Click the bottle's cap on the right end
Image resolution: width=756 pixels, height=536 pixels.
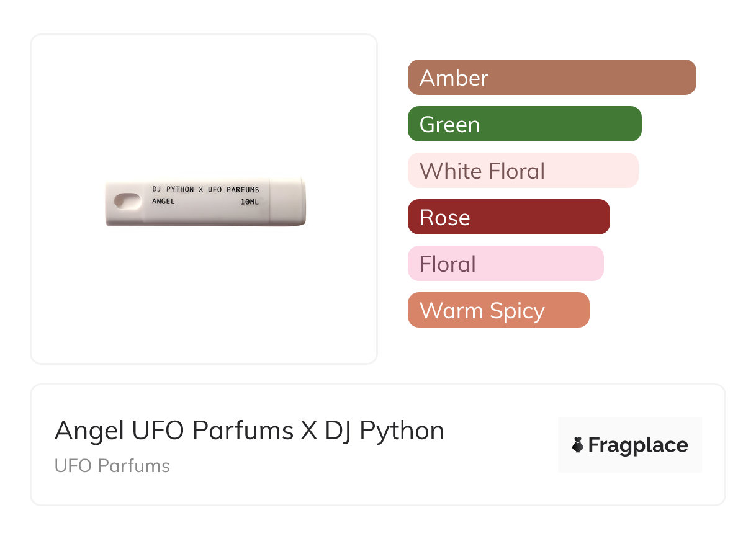pyautogui.click(x=288, y=200)
